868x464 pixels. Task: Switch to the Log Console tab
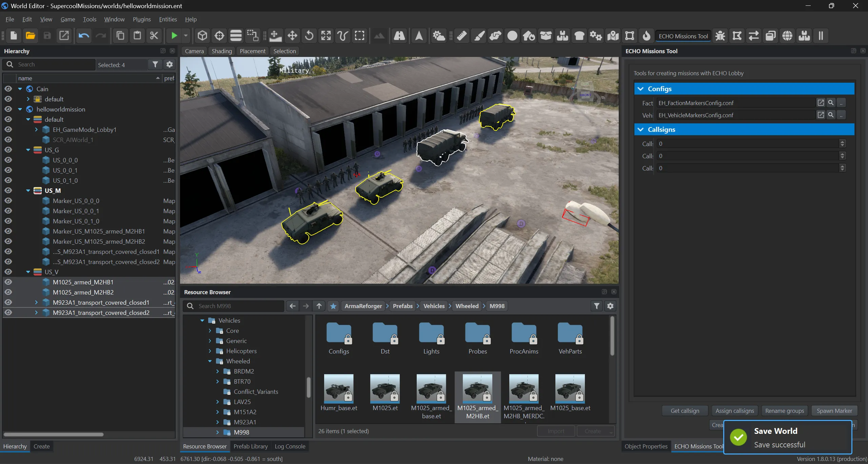click(290, 446)
